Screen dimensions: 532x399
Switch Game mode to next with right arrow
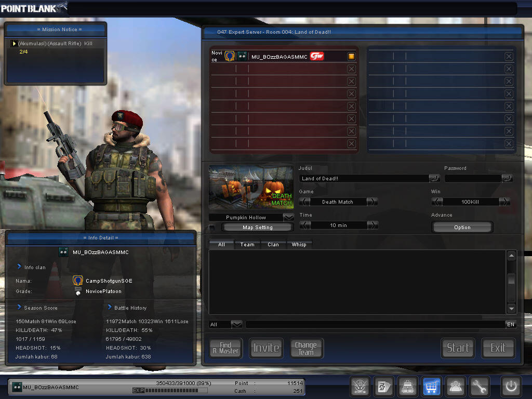coord(372,202)
